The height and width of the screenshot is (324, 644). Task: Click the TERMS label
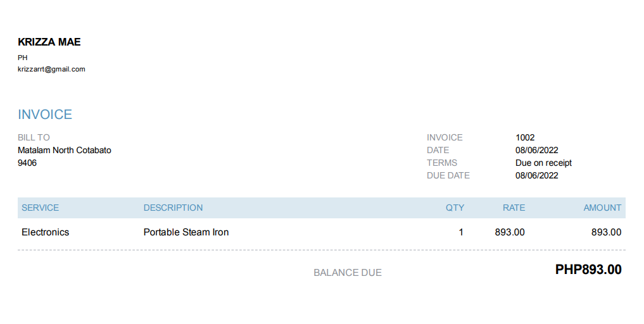[x=442, y=163]
